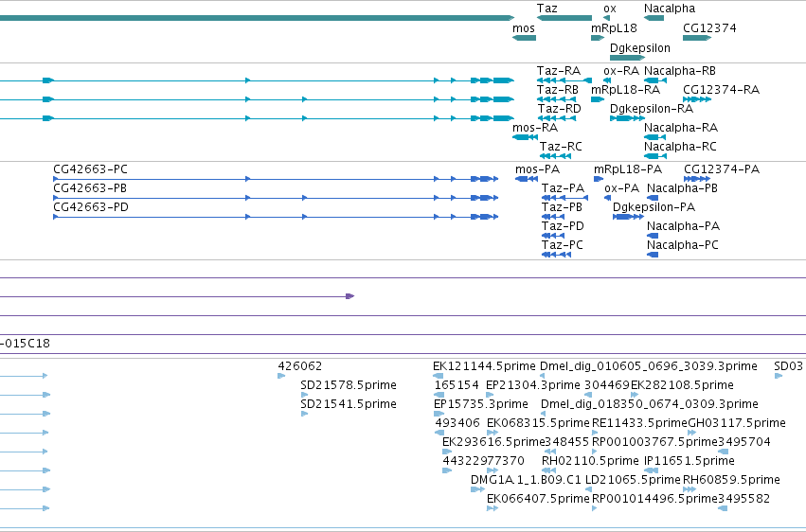806x532 pixels.
Task: Select the Taz-PA protein label
Action: 563,188
